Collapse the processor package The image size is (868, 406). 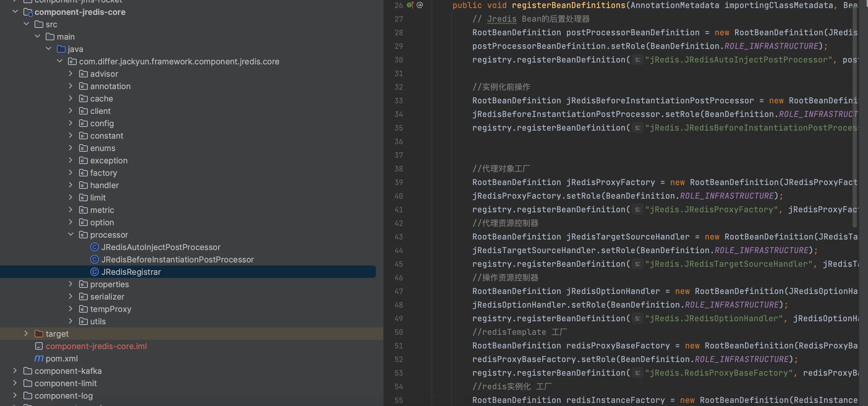(x=70, y=234)
